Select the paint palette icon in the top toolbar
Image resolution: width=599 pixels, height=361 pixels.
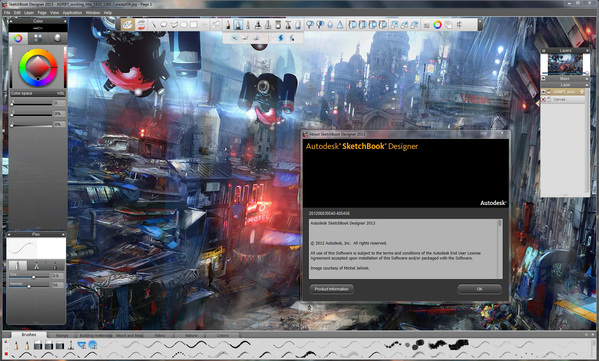click(127, 25)
